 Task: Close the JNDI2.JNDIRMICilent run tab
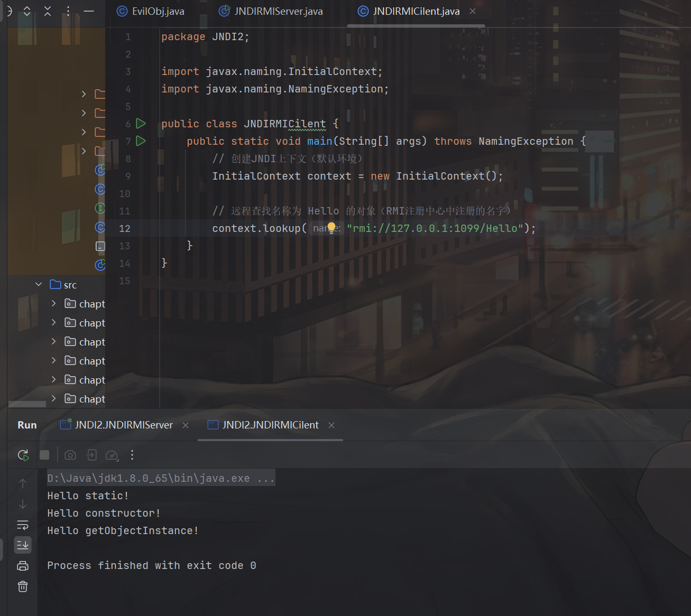tap(331, 425)
